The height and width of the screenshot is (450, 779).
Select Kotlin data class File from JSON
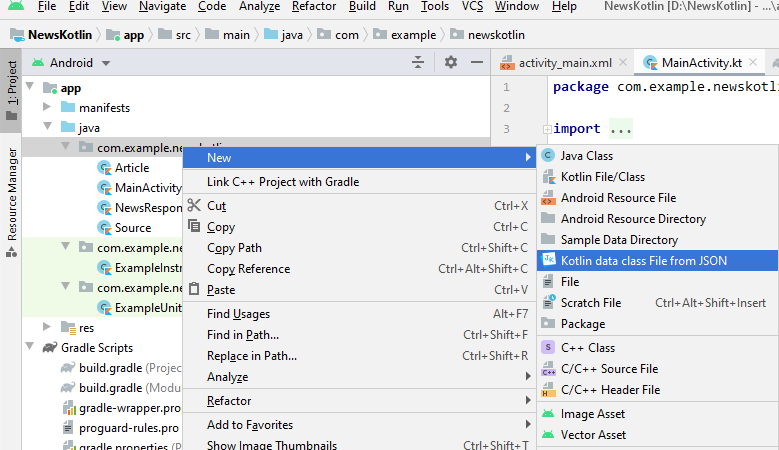(643, 261)
